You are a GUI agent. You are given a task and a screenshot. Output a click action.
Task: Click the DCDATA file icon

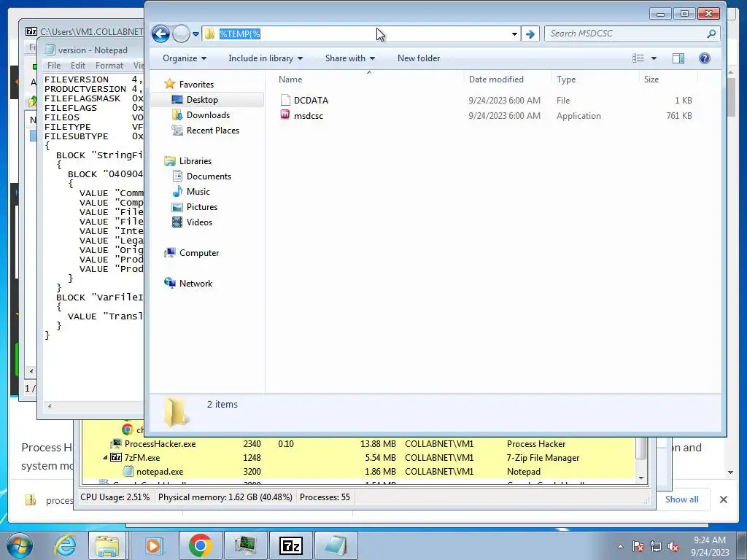(x=285, y=99)
